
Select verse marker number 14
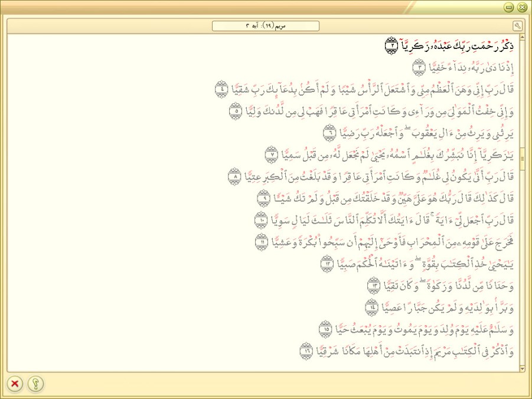372,308
